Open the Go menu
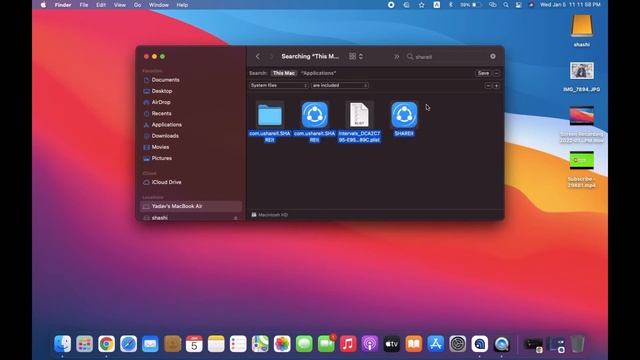This screenshot has height=360, width=640. coord(138,5)
